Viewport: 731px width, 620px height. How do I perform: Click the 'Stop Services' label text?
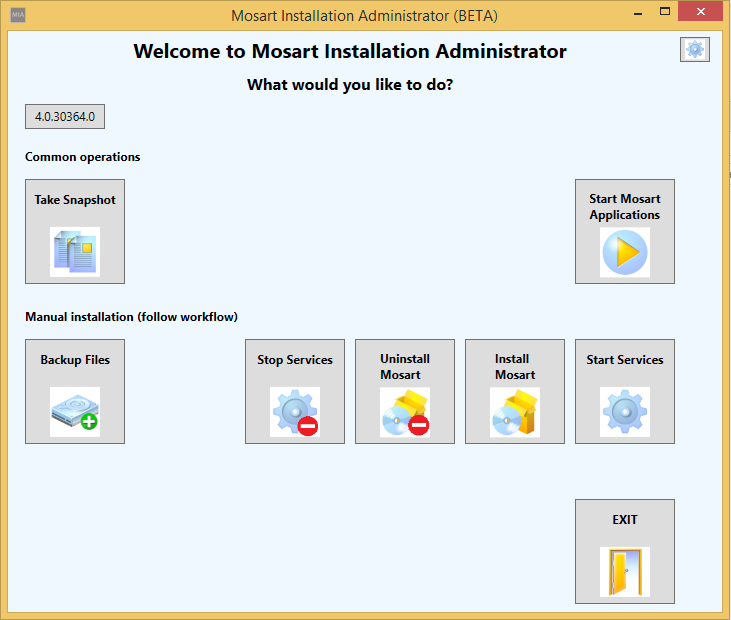click(x=295, y=360)
